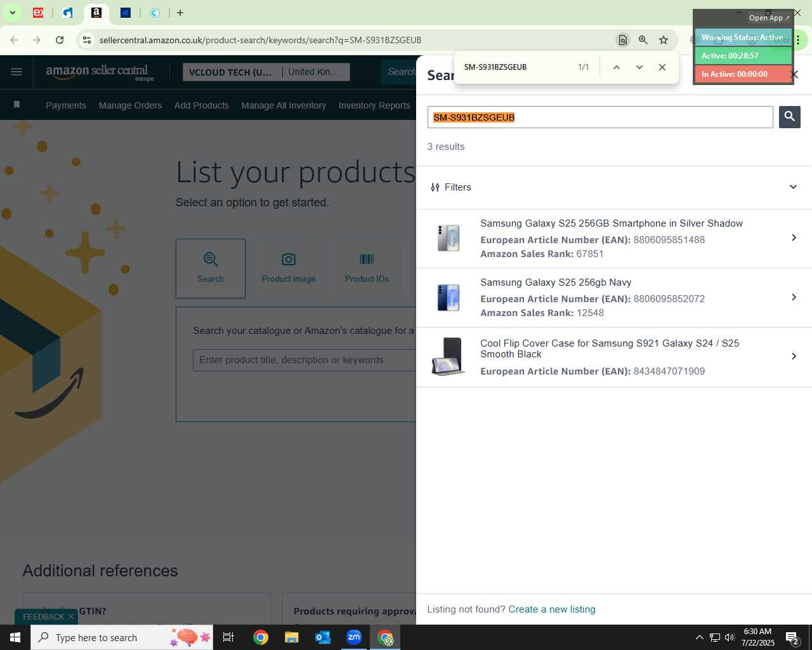Expand the Filters section chevron

point(793,187)
